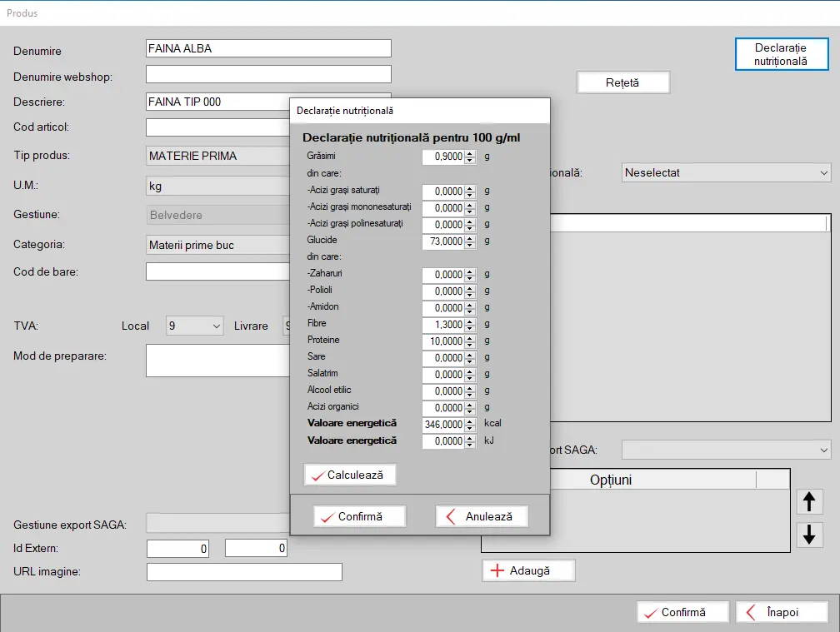Click the Polioli spinner arrows
840x632 pixels.
(470, 291)
